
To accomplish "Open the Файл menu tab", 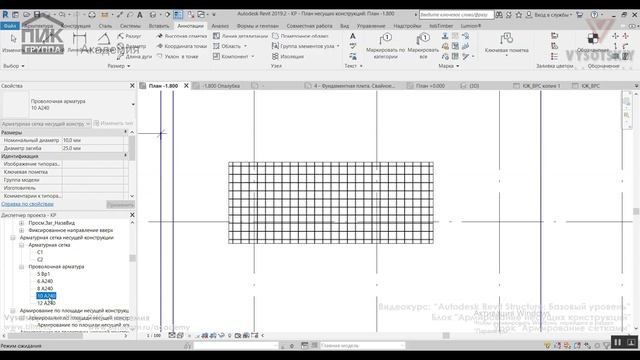I will (10, 26).
